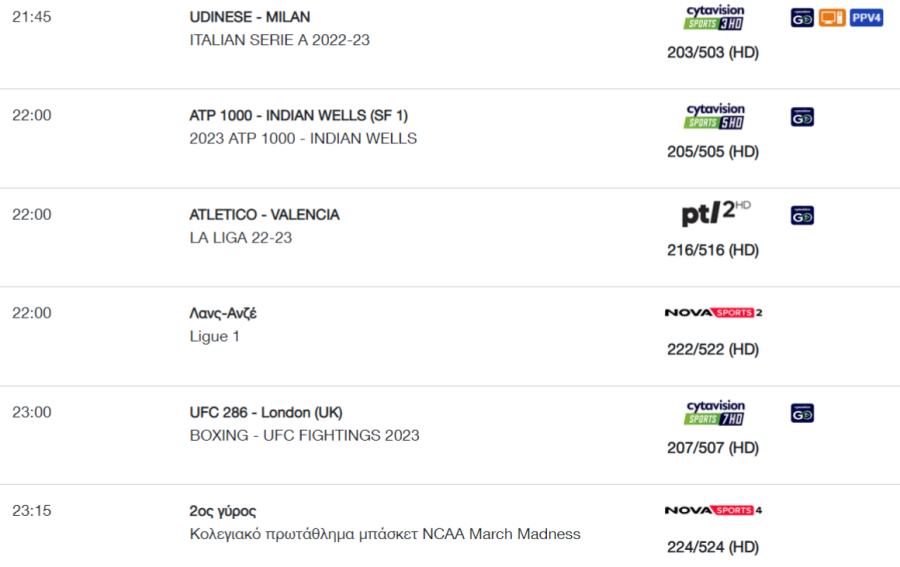Click the Nova Sports 2 channel logo
This screenshot has width=900, height=567.
[x=713, y=313]
